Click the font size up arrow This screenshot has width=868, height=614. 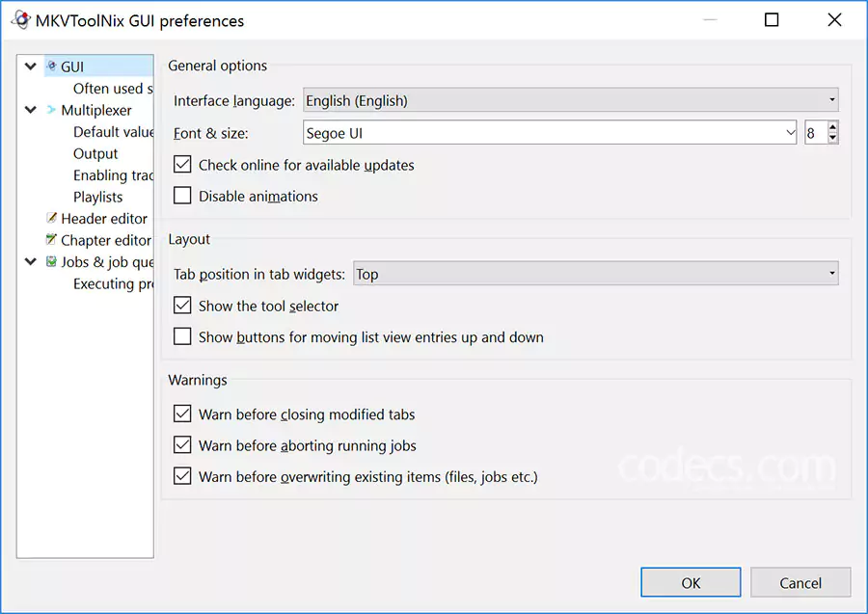(831, 126)
